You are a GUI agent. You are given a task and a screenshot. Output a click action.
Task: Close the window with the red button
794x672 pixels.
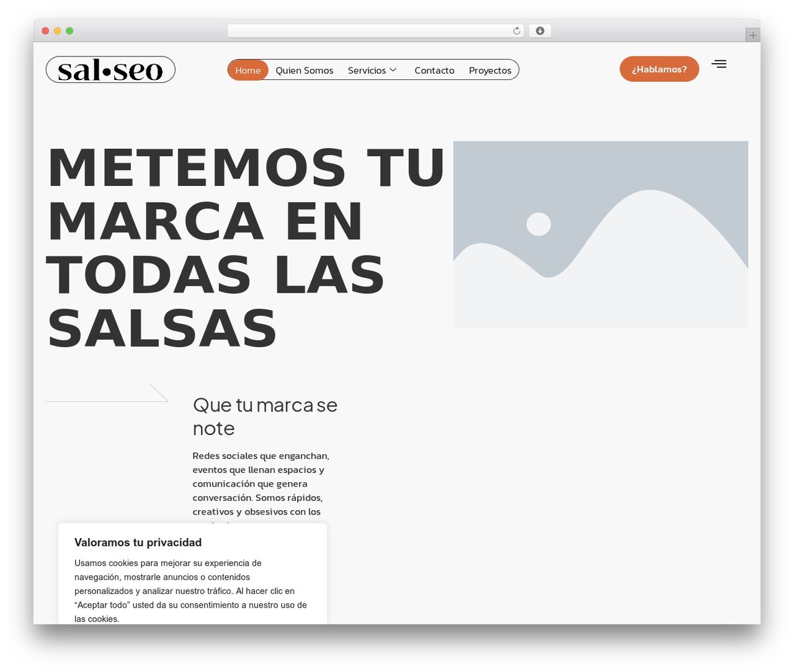(45, 31)
